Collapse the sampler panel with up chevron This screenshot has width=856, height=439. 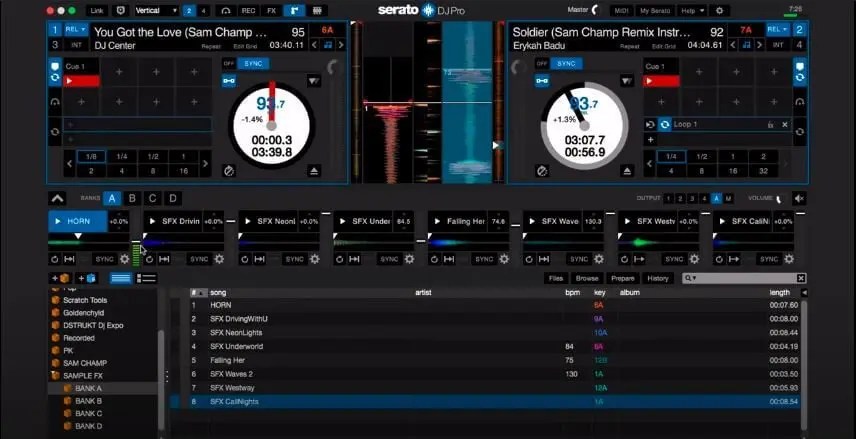pos(57,198)
